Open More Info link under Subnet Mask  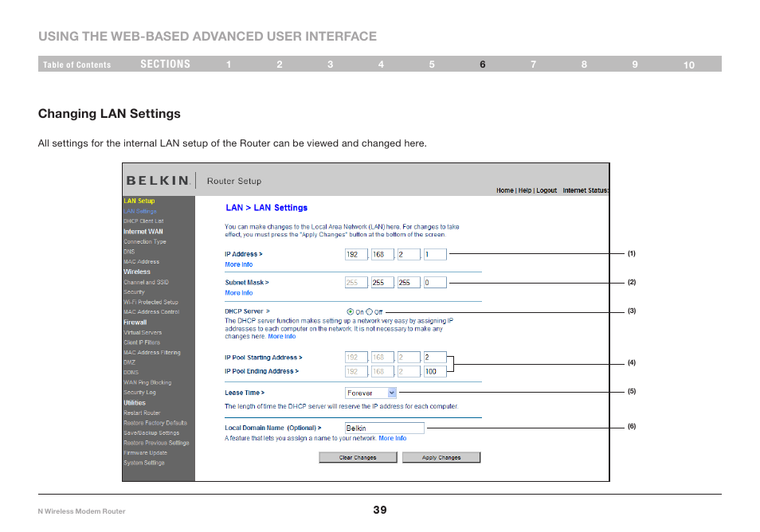point(238,292)
